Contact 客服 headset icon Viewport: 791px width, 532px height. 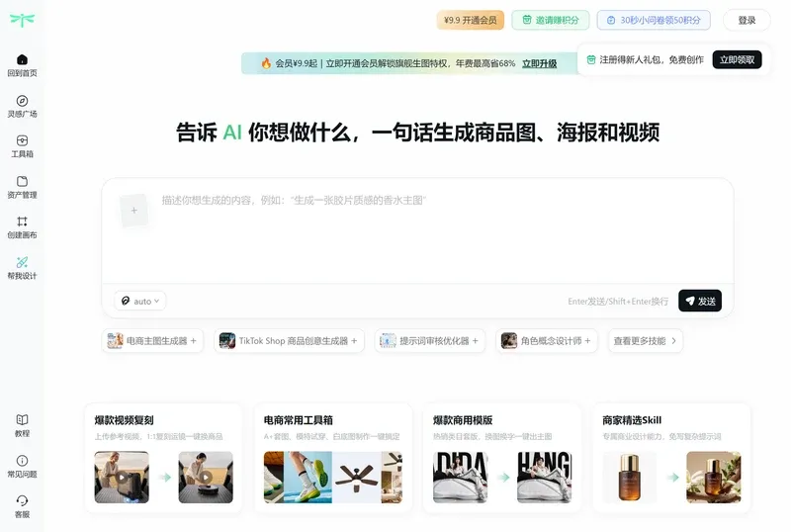tap(22, 500)
